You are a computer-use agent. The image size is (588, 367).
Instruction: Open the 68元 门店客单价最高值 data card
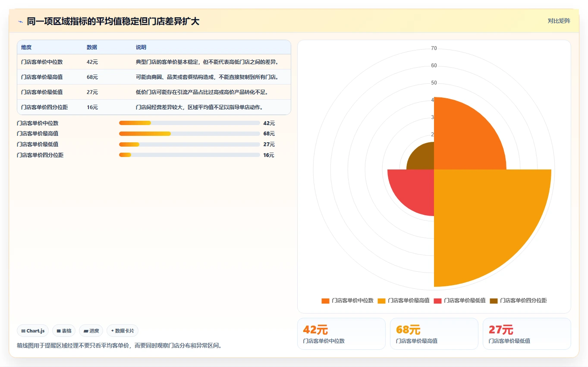[x=434, y=334]
